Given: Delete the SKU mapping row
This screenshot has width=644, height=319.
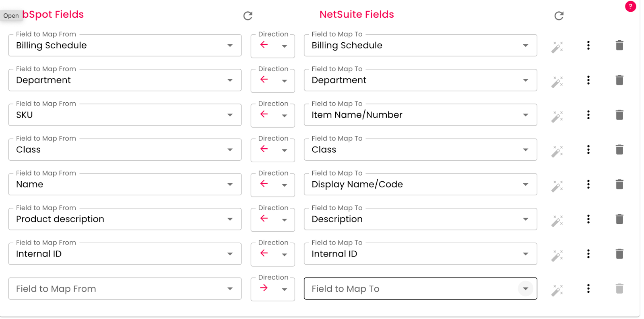Looking at the screenshot, I should coord(619,115).
